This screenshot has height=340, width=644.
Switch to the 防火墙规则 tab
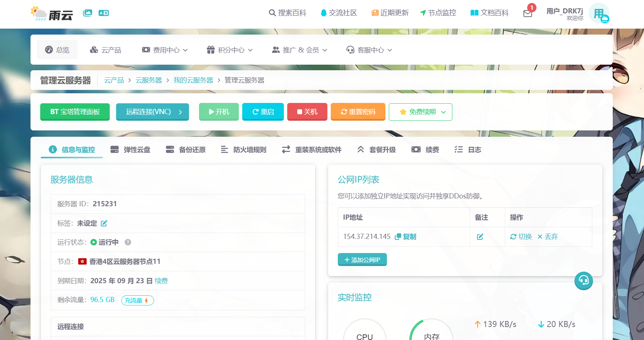[x=244, y=149]
